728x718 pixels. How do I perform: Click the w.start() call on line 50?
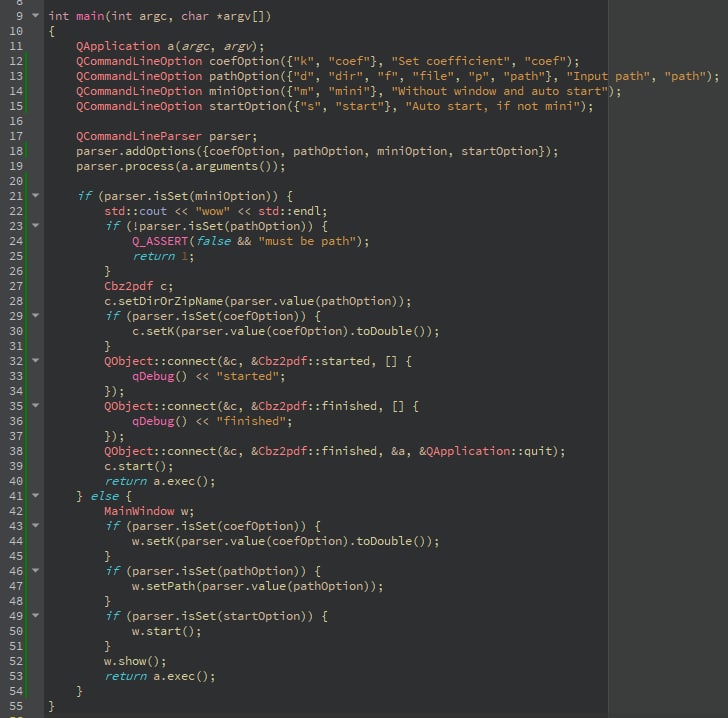(x=167, y=631)
